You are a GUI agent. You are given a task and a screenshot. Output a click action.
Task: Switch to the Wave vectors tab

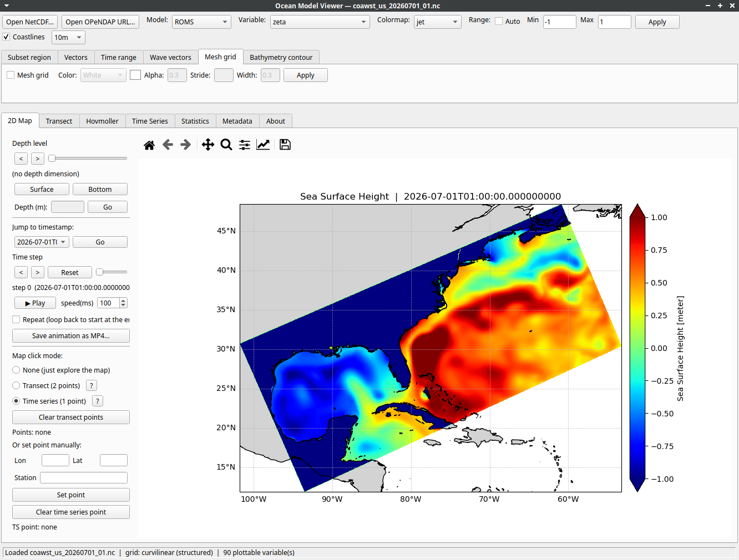(170, 57)
